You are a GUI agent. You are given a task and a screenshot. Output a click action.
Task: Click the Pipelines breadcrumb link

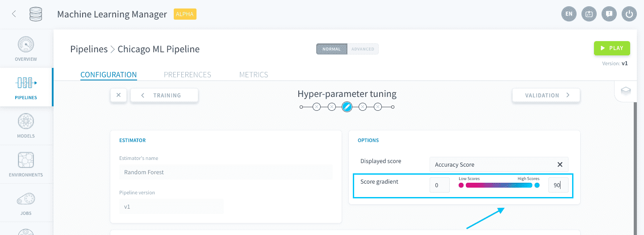coord(89,49)
